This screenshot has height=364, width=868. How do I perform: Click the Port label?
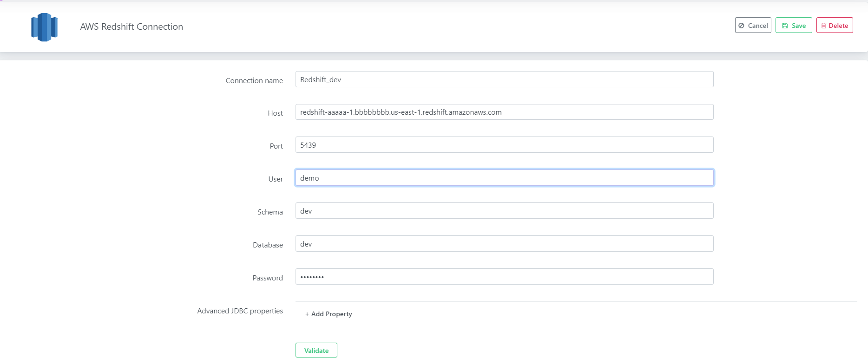[x=276, y=146]
